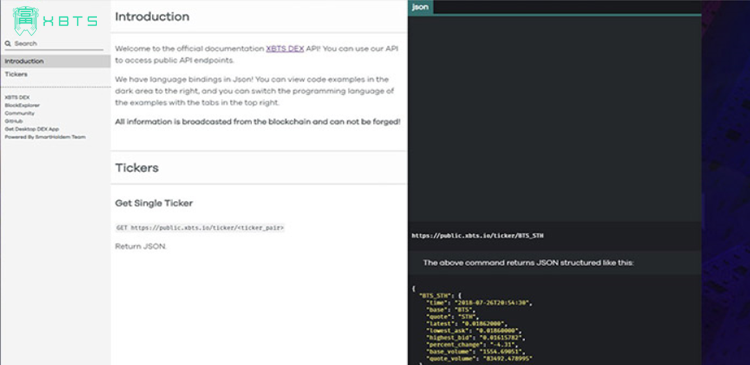Click the Tickers section heading
750x365 pixels.
point(137,168)
